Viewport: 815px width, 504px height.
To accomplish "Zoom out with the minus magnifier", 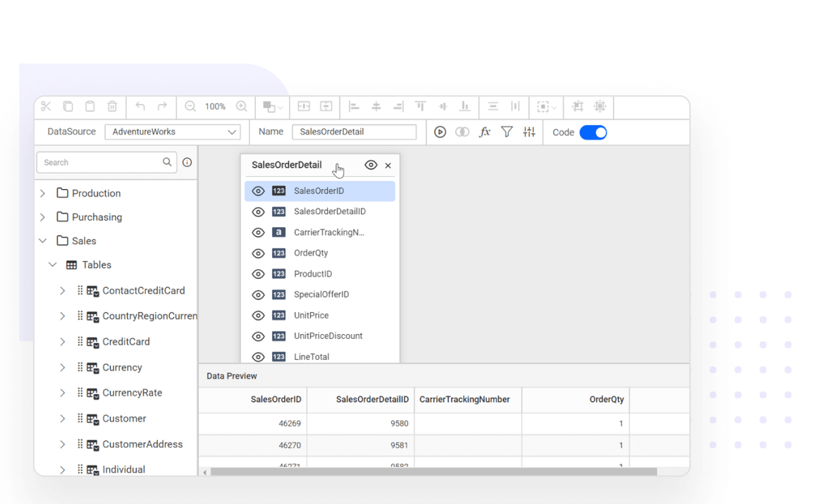I will (190, 106).
